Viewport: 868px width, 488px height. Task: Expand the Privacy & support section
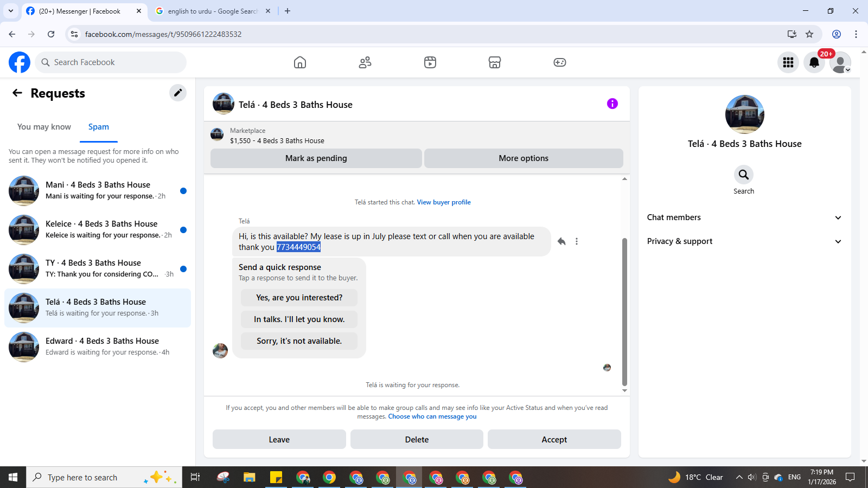[744, 241]
